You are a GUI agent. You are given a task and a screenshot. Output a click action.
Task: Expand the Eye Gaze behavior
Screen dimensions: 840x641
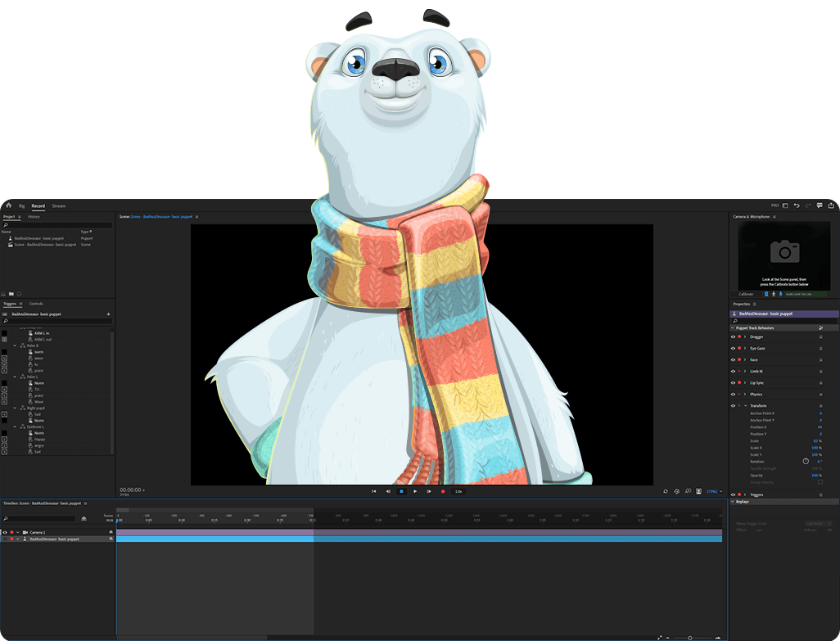pyautogui.click(x=745, y=348)
